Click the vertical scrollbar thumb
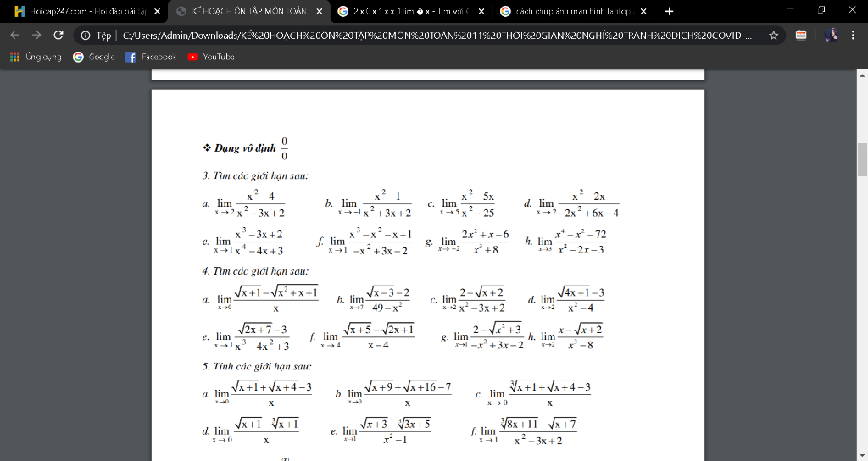Screen dimensions: 868x461 (x=862, y=159)
